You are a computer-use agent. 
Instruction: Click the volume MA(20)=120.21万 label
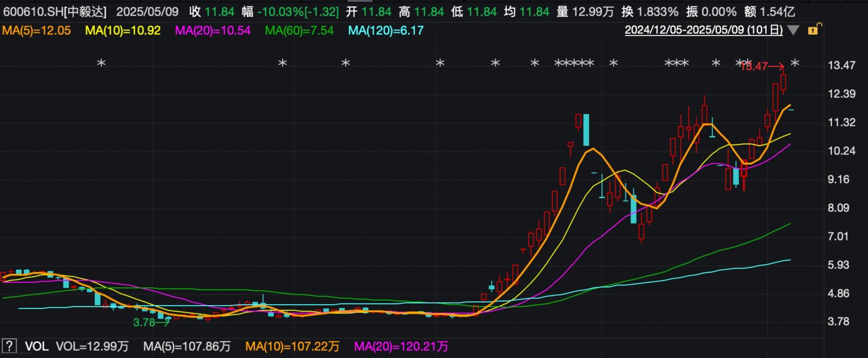(401, 346)
